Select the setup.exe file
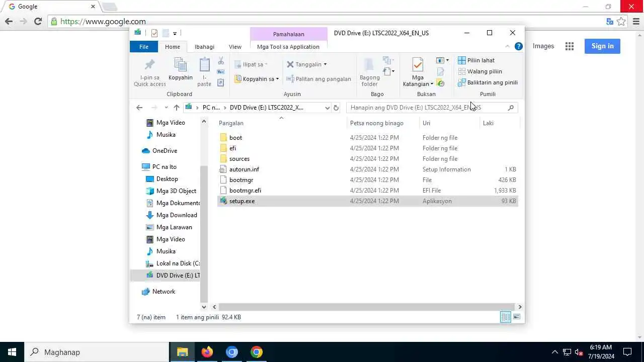 [367, 201]
